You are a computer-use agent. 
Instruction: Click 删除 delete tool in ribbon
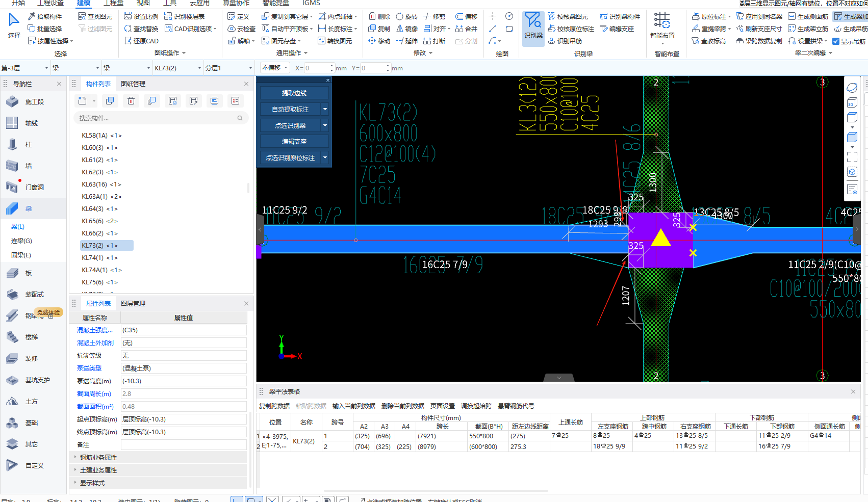[379, 16]
